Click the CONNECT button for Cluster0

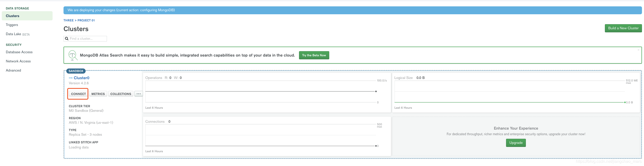78,94
